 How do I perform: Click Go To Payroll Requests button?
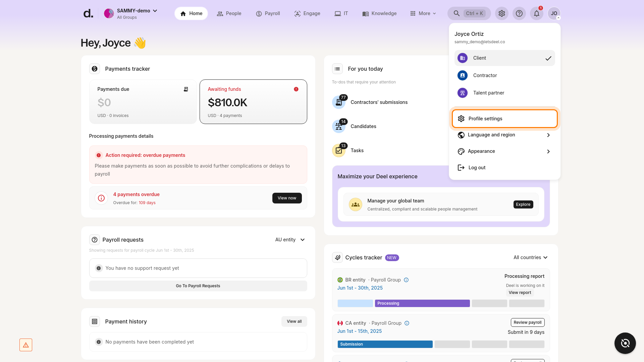click(x=198, y=286)
